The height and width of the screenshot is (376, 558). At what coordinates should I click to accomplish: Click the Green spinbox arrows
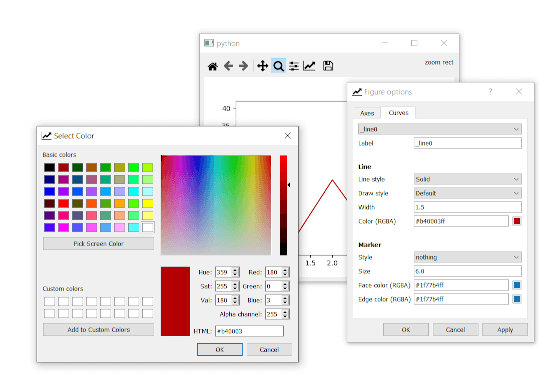285,286
